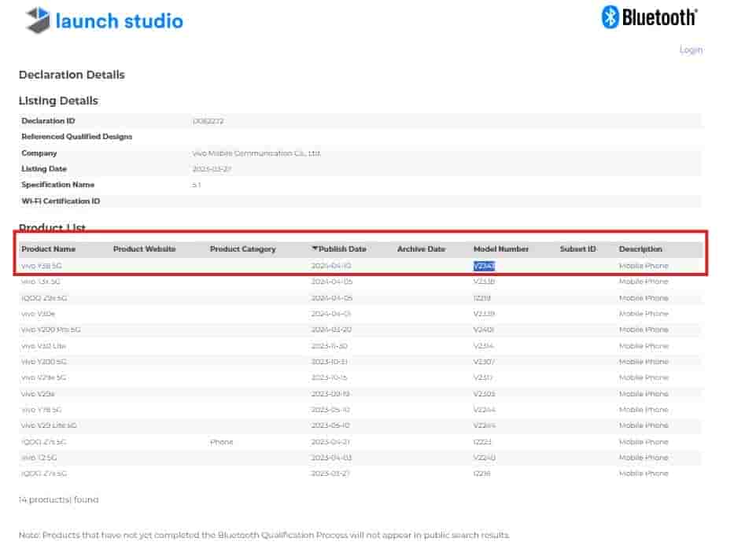The image size is (756, 549).
Task: Click the Publish Date sort arrow
Action: 315,249
